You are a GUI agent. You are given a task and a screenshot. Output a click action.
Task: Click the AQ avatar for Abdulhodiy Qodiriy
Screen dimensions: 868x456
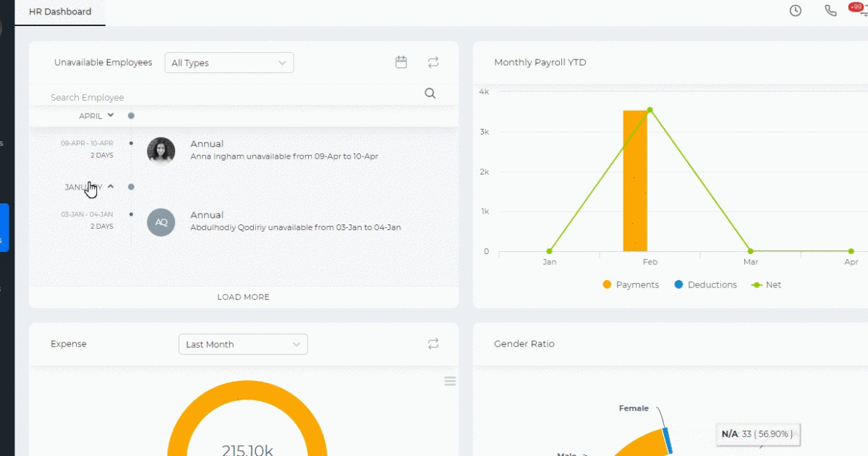click(x=161, y=222)
